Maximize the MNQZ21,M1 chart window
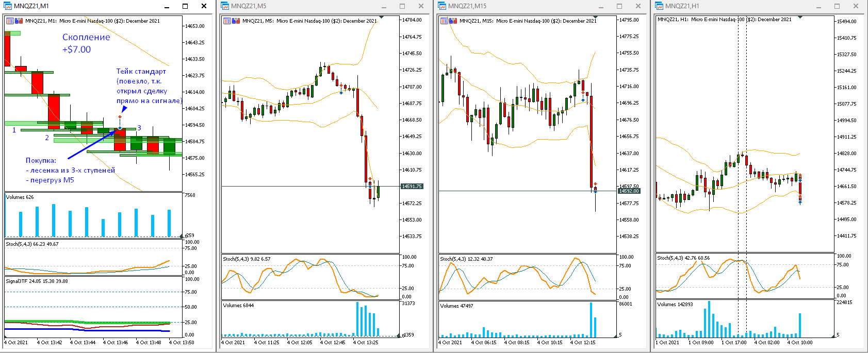Screen dimensions: 868x353 (x=185, y=6)
